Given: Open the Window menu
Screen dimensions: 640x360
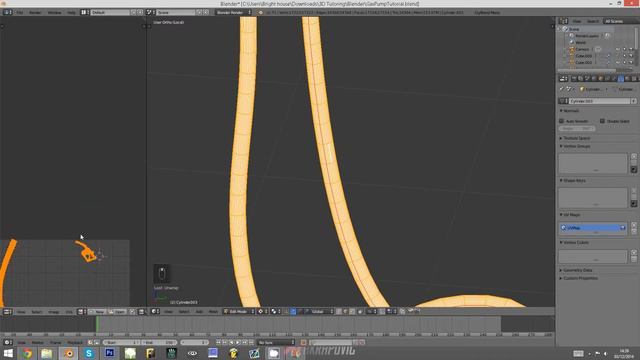Looking at the screenshot, I should [x=54, y=13].
